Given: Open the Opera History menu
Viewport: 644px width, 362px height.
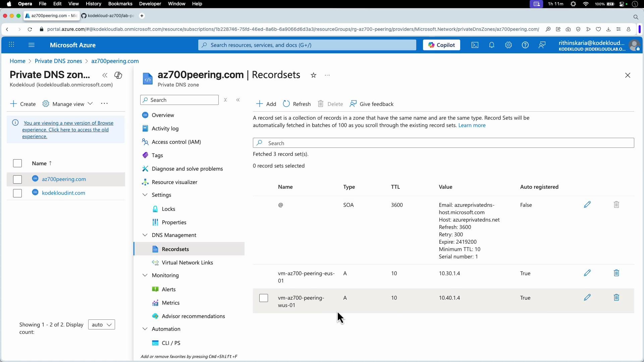Looking at the screenshot, I should 93,4.
